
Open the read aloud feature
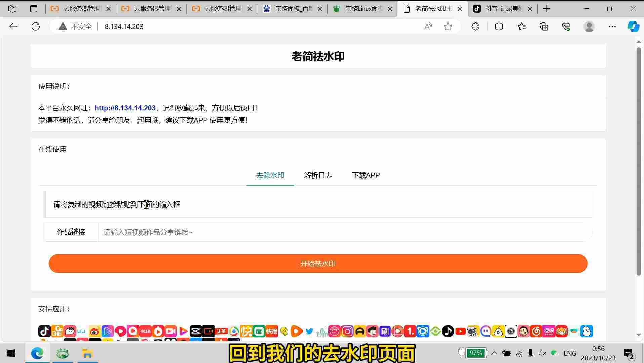(x=428, y=26)
